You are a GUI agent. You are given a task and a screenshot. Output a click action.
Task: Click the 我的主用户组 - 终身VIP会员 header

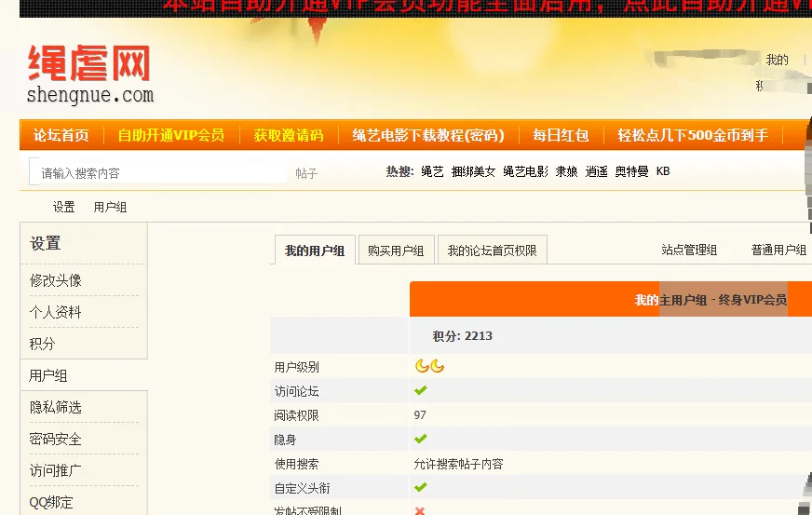710,300
